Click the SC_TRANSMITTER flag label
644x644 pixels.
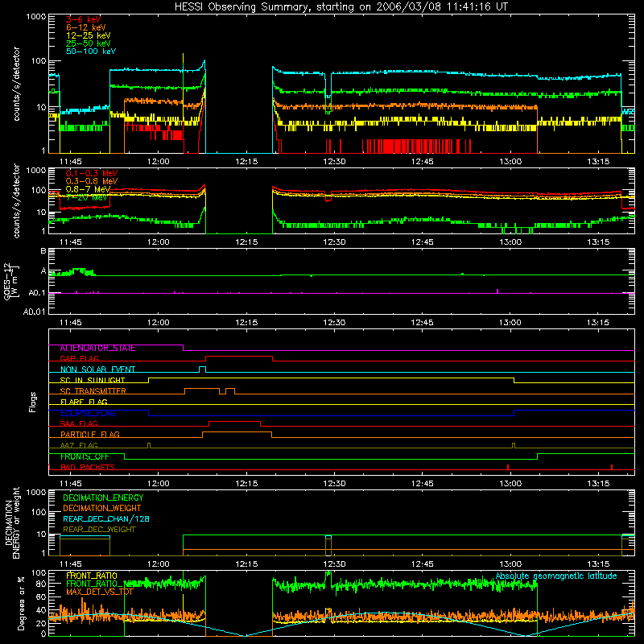(93, 391)
